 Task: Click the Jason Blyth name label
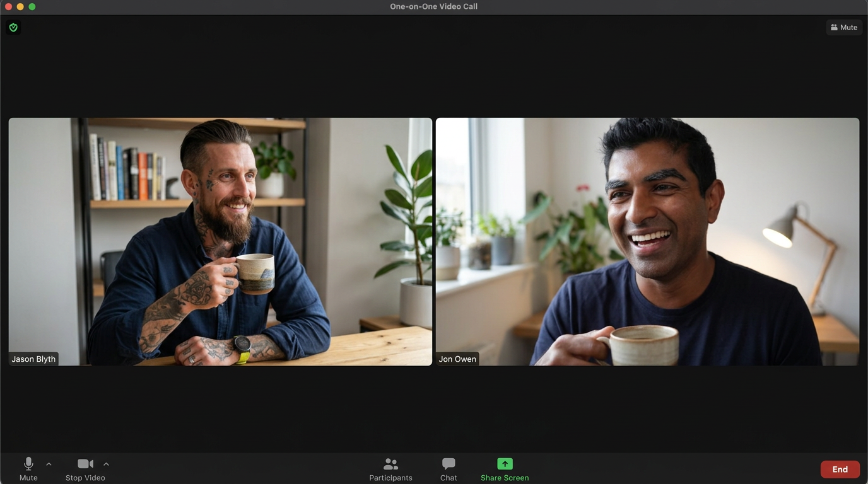coord(33,359)
